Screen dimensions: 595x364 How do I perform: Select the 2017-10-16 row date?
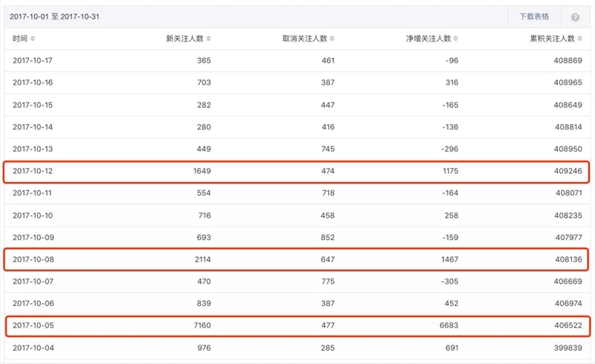(33, 84)
